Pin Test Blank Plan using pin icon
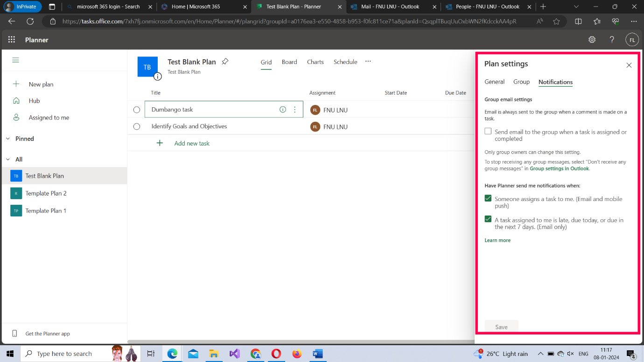Viewport: 644px width, 362px height. tap(225, 62)
